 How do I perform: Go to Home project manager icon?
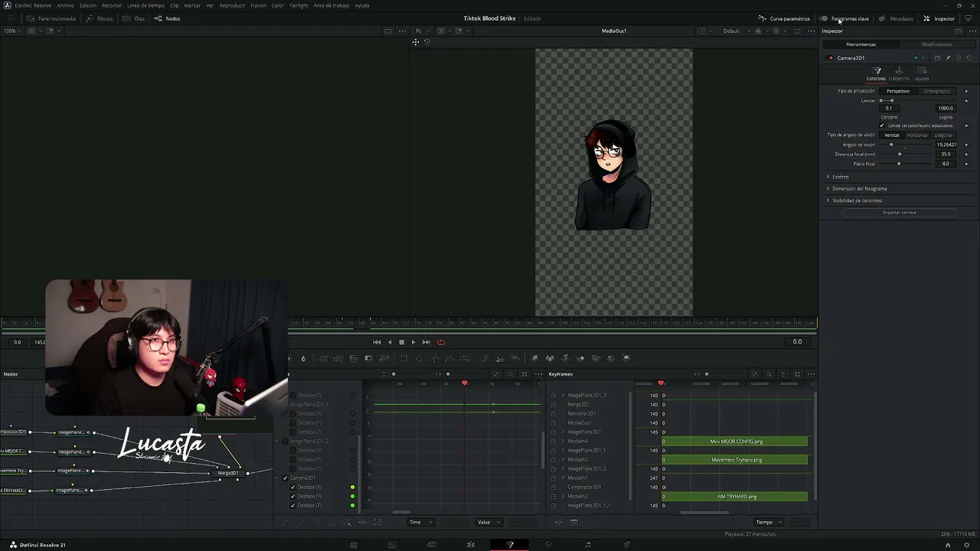click(948, 545)
